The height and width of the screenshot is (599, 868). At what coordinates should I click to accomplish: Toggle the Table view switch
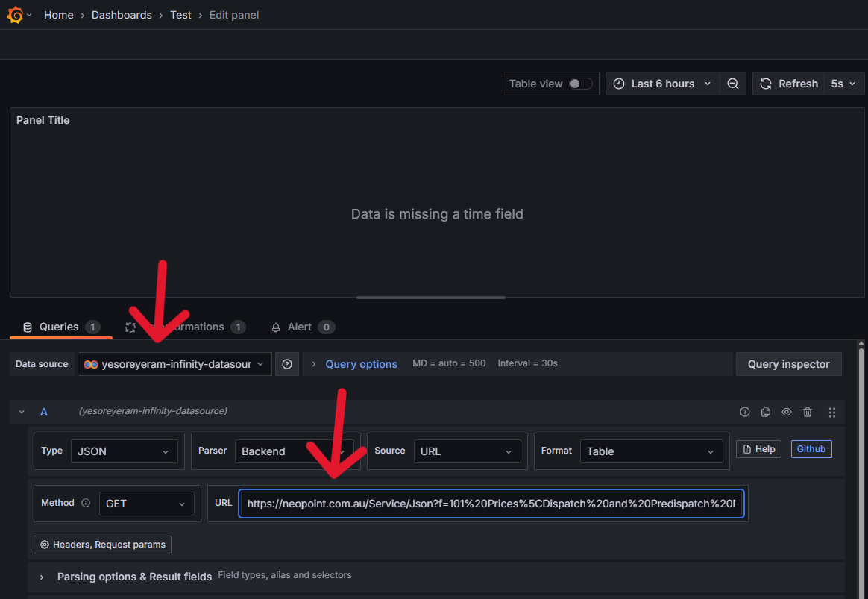pos(580,84)
